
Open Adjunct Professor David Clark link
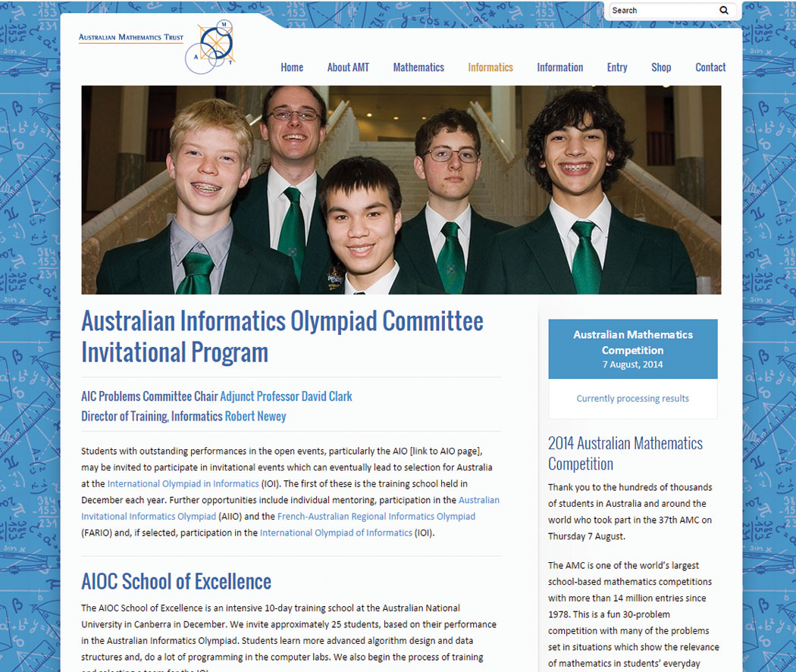pos(286,396)
